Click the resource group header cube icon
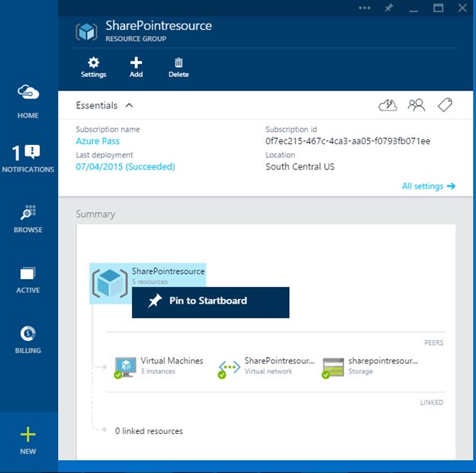476x473 pixels. click(86, 31)
